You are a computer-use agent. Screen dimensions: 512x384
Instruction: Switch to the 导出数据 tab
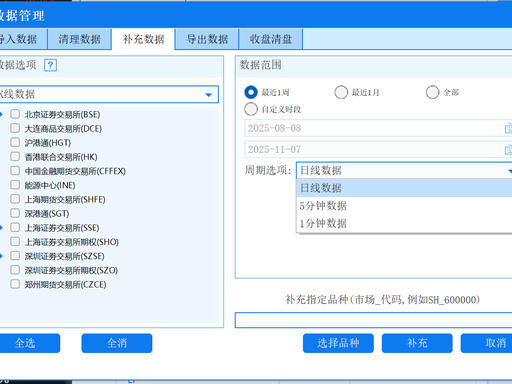[x=207, y=39]
